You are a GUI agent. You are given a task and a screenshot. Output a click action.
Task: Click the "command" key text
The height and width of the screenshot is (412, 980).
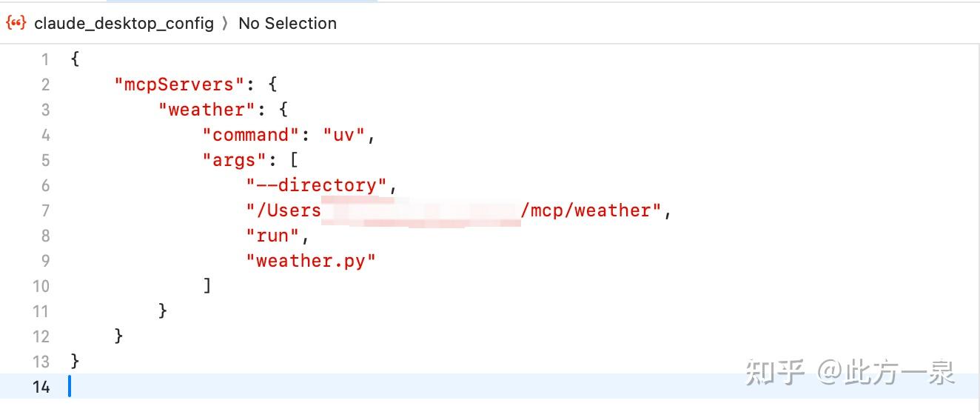(252, 135)
